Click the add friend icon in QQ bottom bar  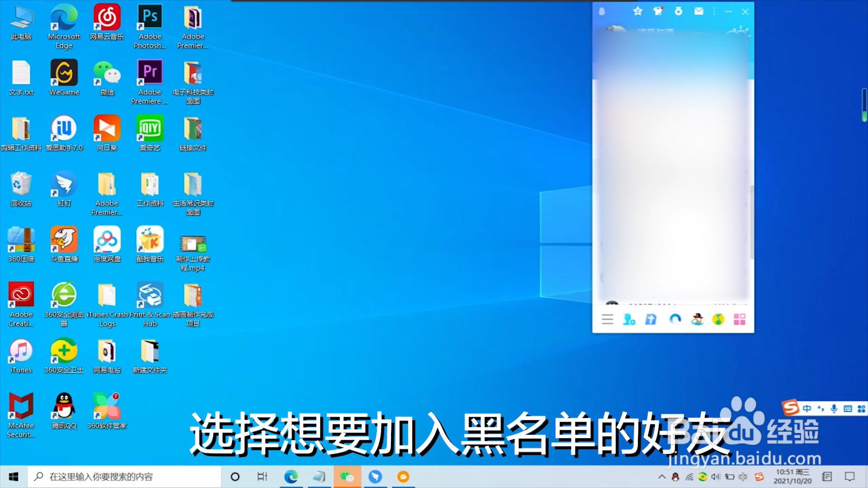coord(629,319)
